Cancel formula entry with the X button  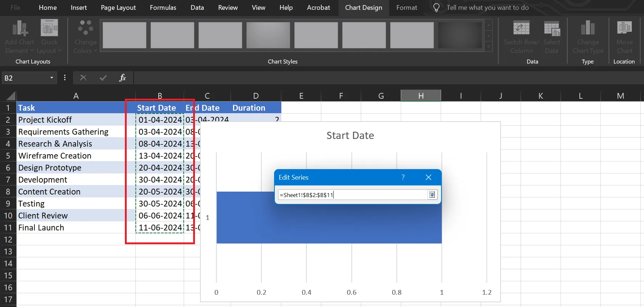point(83,78)
